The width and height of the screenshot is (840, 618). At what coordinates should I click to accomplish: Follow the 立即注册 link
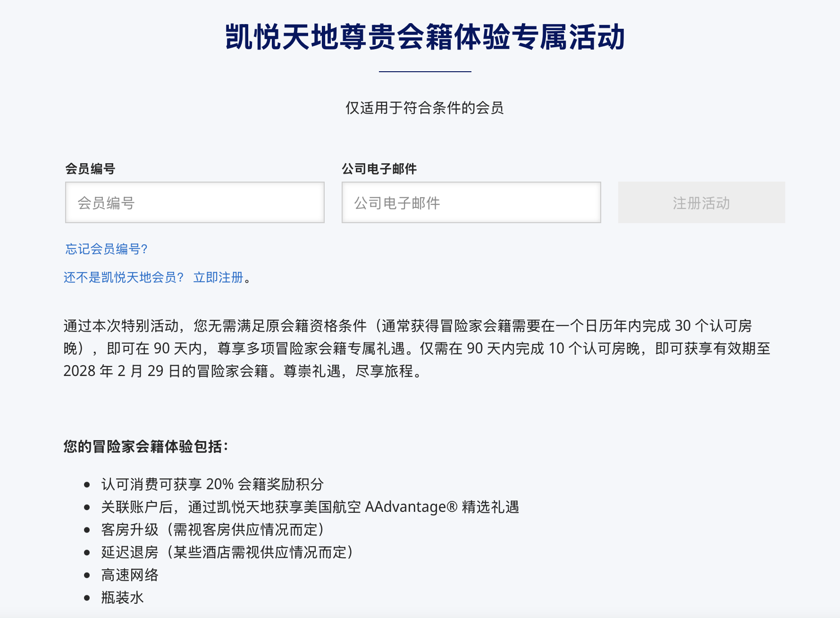pos(218,277)
